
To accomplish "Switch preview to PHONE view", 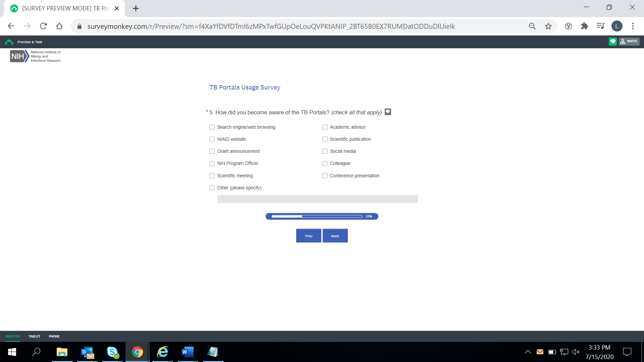I will [54, 336].
